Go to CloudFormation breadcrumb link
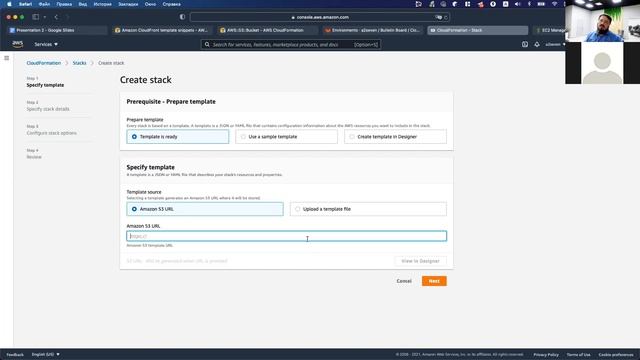 pyautogui.click(x=44, y=63)
